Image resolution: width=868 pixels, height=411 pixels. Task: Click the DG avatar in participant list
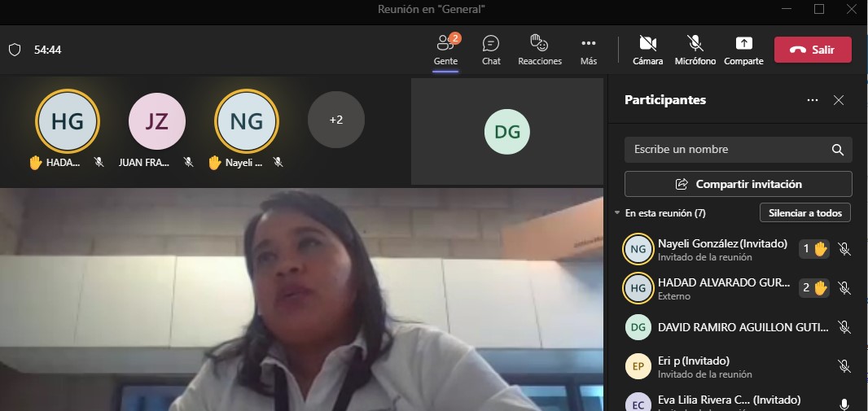pos(638,327)
